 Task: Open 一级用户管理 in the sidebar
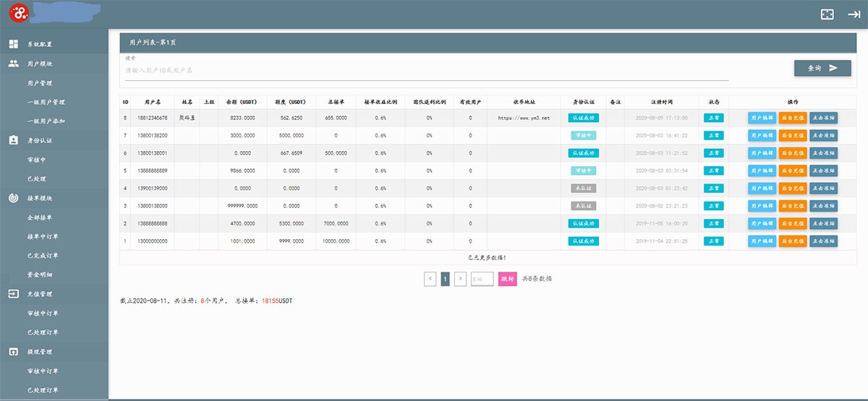click(46, 102)
